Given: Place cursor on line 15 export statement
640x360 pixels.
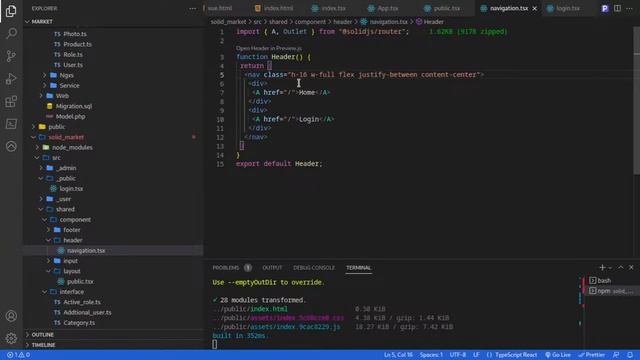Looking at the screenshot, I should point(279,164).
